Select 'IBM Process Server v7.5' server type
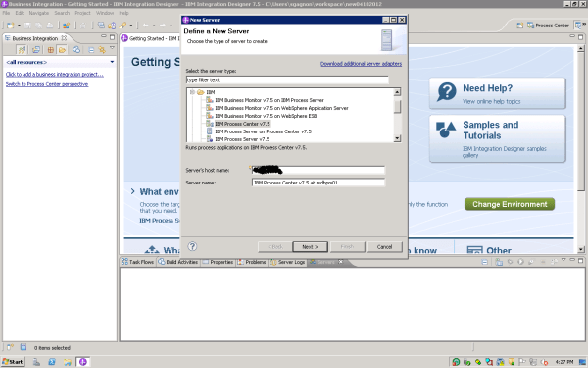This screenshot has width=588, height=368. tap(242, 139)
